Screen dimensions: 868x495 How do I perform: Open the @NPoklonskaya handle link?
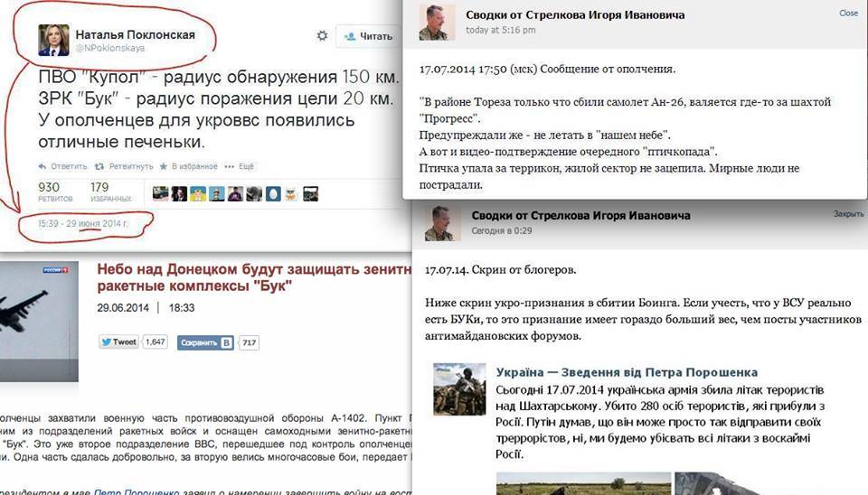(109, 48)
